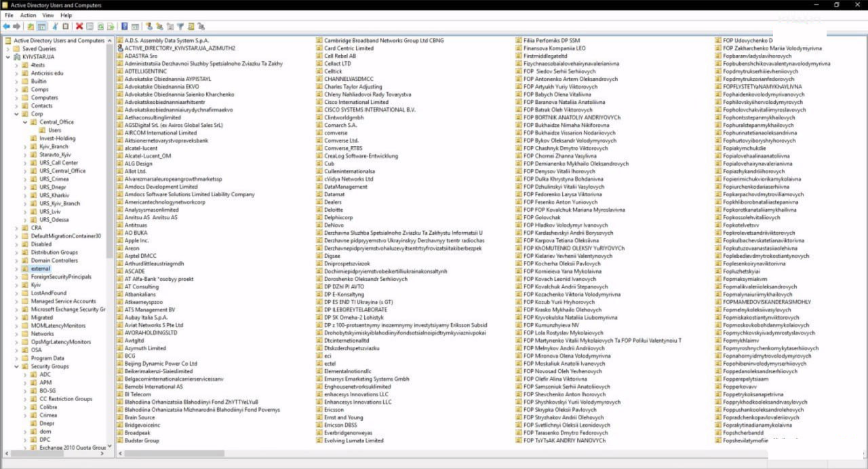Click the Forward arrow toolbar icon
Screen dimensions: 868x469
[x=17, y=26]
